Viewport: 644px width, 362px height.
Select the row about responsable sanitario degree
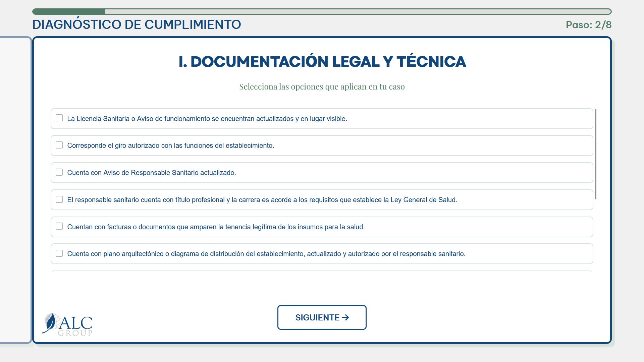point(302,199)
